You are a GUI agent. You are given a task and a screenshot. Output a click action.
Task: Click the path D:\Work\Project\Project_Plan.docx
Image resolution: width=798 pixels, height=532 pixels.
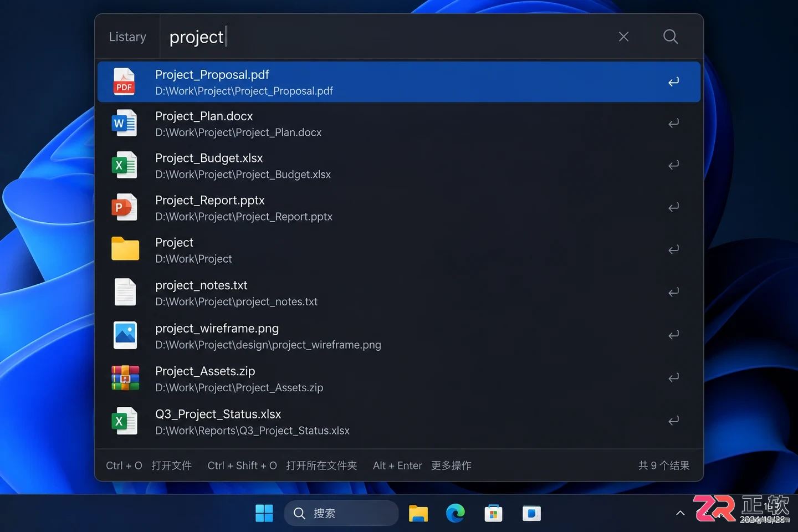click(238, 132)
